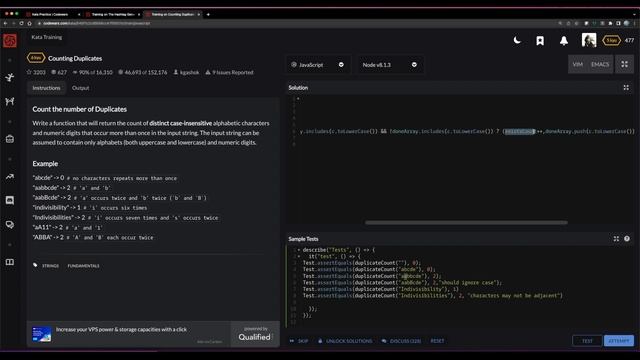Open the user profile avatar
This screenshot has width=640, height=360.
pos(589,40)
